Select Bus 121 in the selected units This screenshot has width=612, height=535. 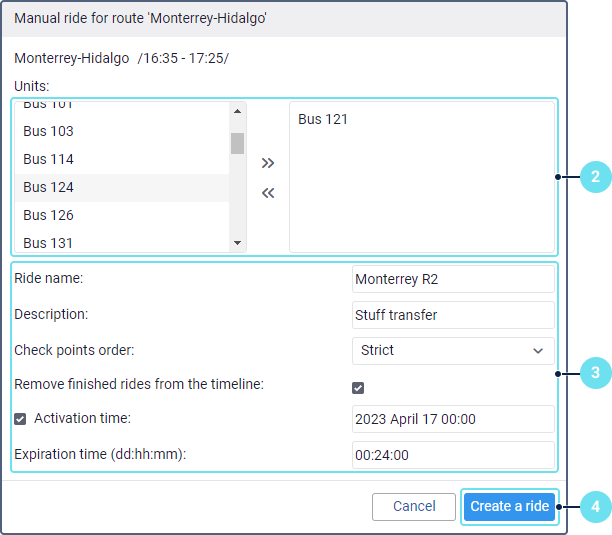pyautogui.click(x=323, y=120)
